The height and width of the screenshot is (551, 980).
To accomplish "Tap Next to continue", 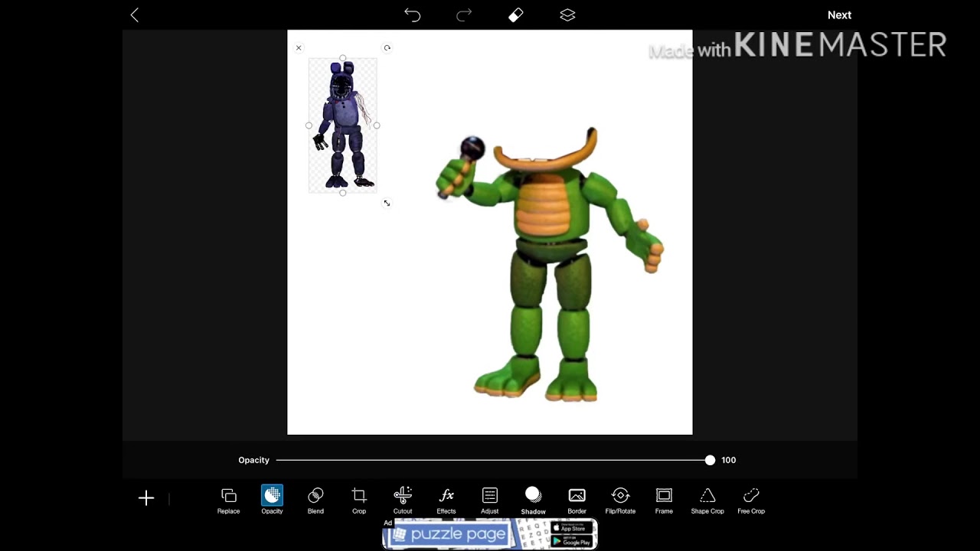I will (839, 15).
